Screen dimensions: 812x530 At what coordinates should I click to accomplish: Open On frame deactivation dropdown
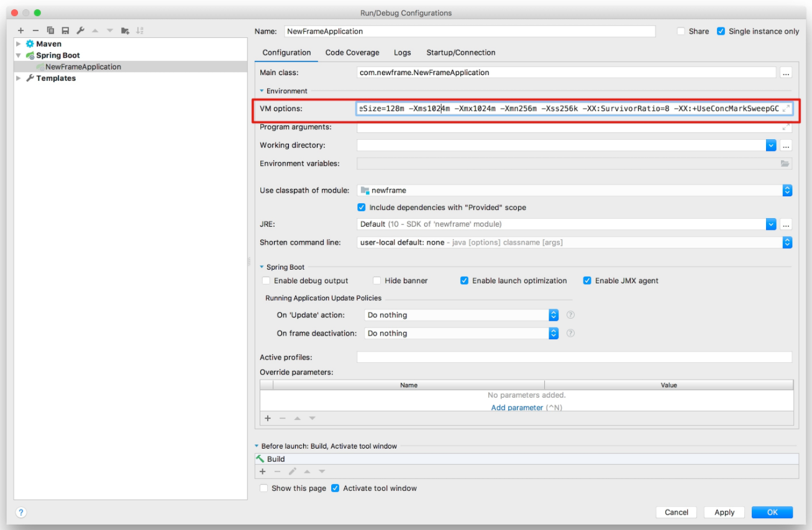pos(554,333)
